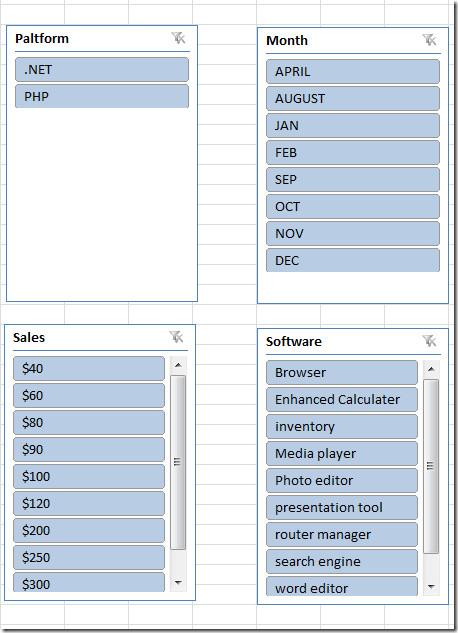This screenshot has height=633, width=458.
Task: Choose the $250 sales value
Action: 89,558
